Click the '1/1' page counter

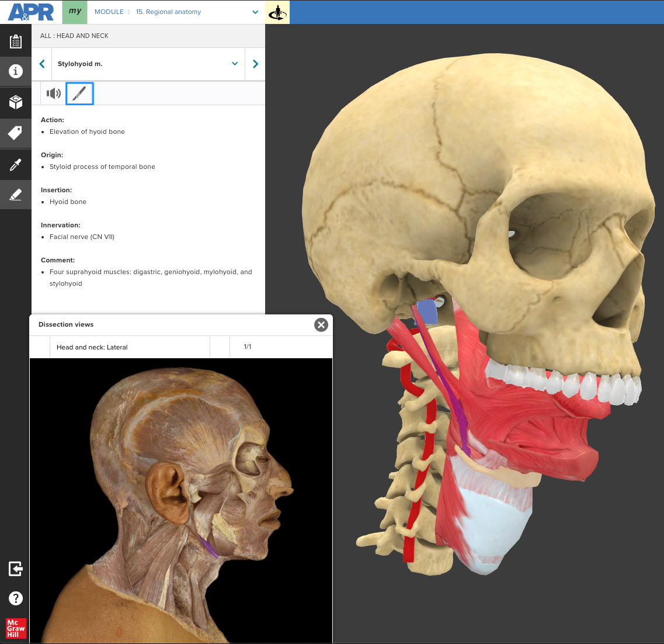(x=248, y=347)
